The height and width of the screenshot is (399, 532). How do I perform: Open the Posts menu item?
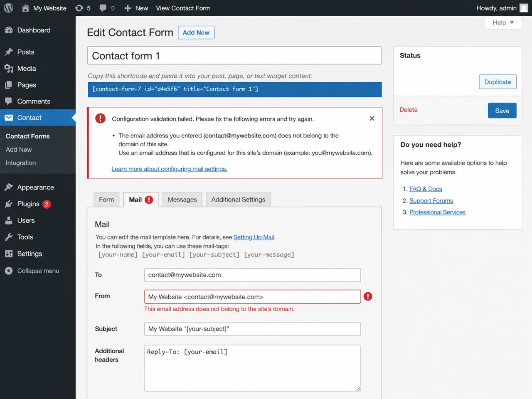click(38, 52)
